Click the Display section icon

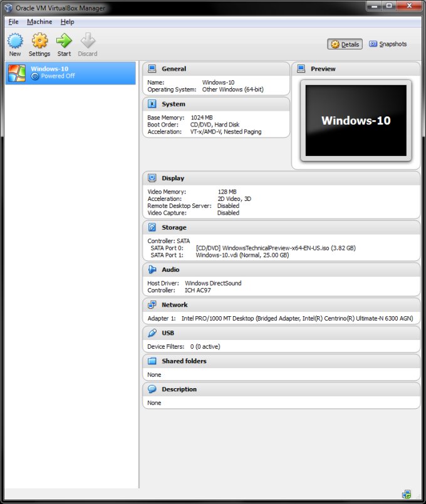coord(152,178)
